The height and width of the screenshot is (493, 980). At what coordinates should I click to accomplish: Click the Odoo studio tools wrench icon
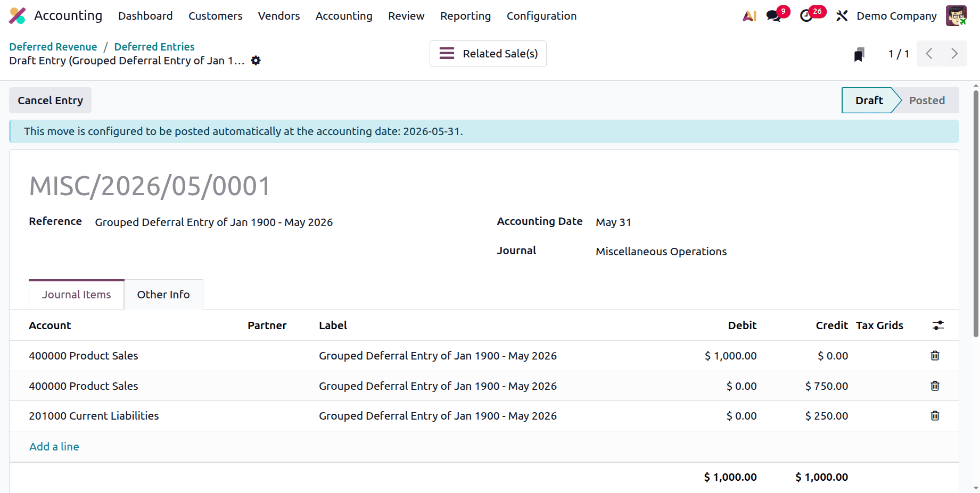pos(842,16)
